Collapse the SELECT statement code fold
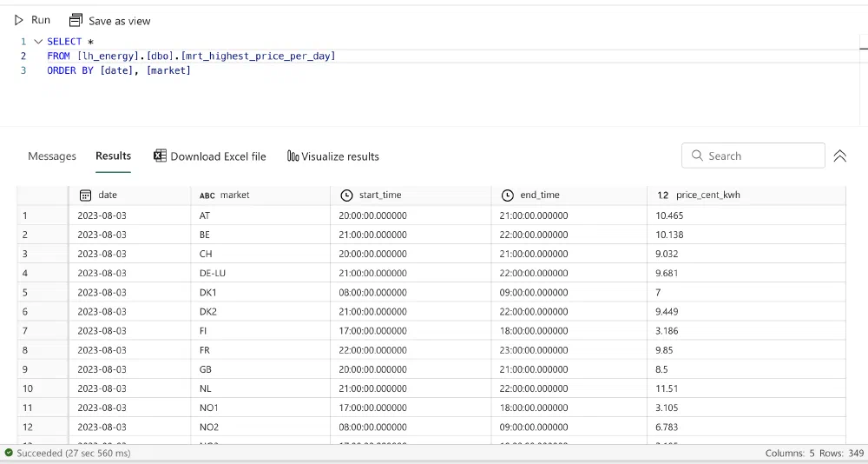 click(x=38, y=42)
